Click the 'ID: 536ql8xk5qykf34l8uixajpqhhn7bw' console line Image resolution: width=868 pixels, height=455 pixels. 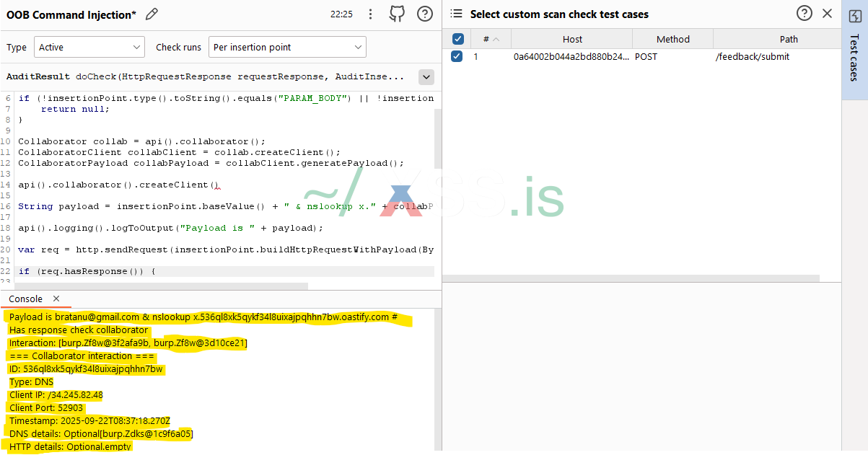(x=86, y=368)
